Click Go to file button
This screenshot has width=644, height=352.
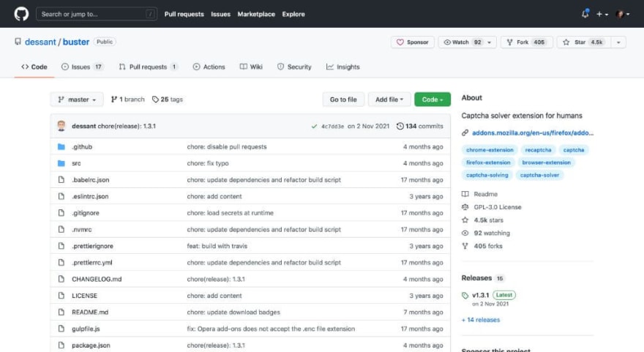click(343, 100)
